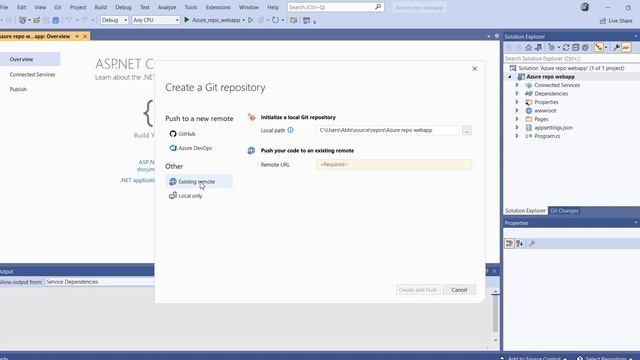Start debugging Azure_repo_webapp with green play
Viewport: 640px width, 360px height.
(187, 20)
